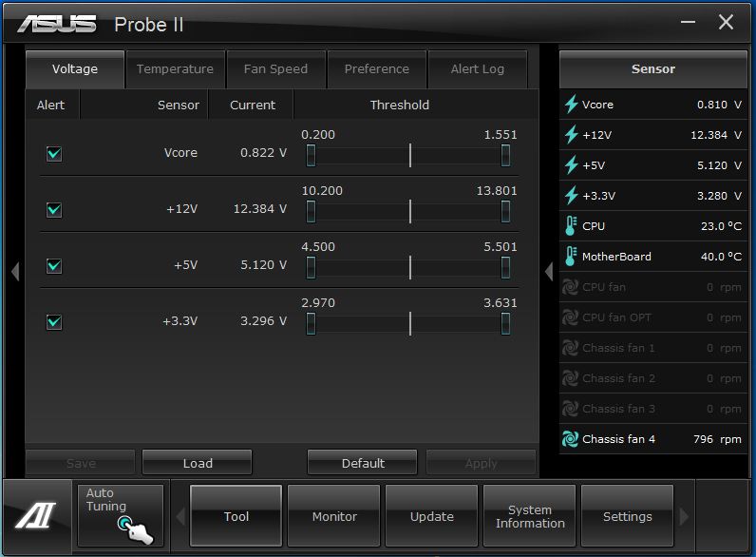Open the Fan Speed tab

(x=275, y=69)
